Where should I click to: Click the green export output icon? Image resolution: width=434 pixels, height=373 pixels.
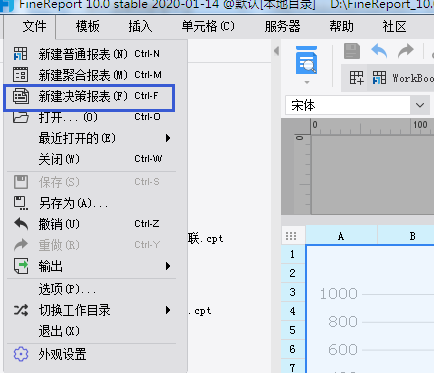21,266
